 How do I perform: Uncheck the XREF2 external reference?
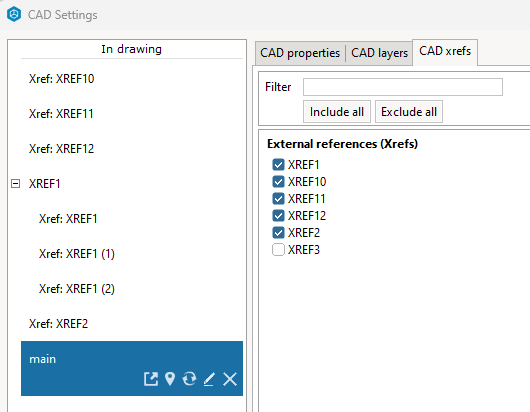[x=278, y=233]
